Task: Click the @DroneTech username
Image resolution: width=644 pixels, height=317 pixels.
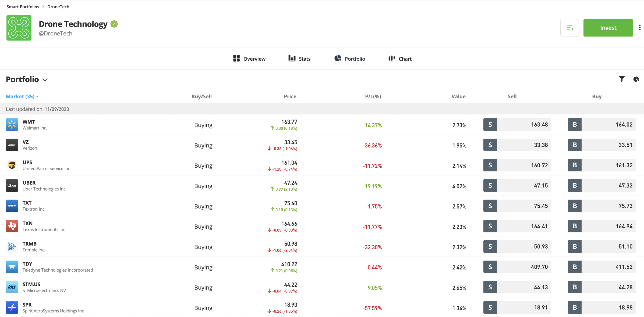Action: [56, 33]
